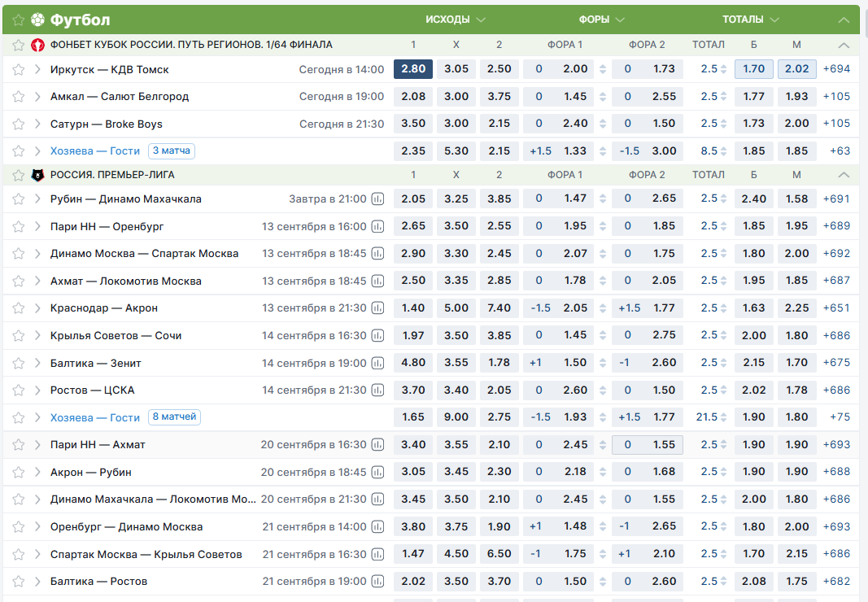868x602 pixels.
Task: Pick total under 1.58 for Рубин match
Action: (796, 198)
